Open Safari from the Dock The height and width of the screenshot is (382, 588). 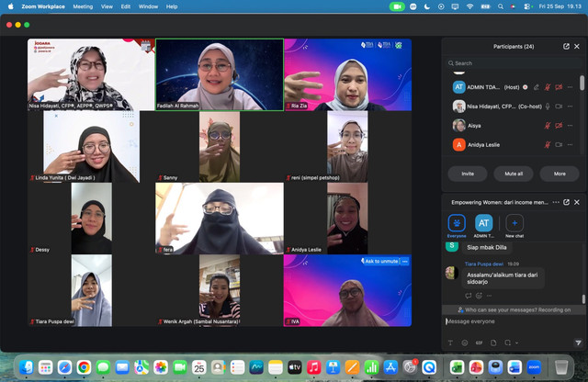click(64, 367)
